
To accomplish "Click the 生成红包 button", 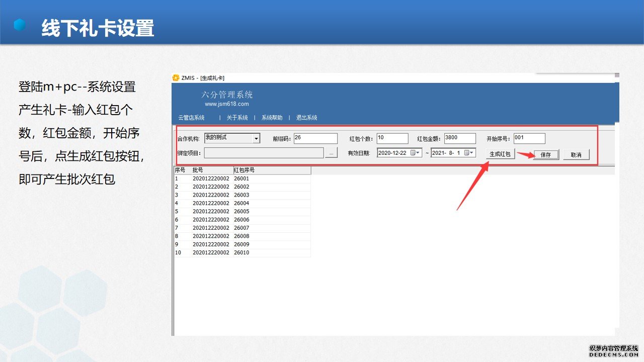I will pos(500,154).
